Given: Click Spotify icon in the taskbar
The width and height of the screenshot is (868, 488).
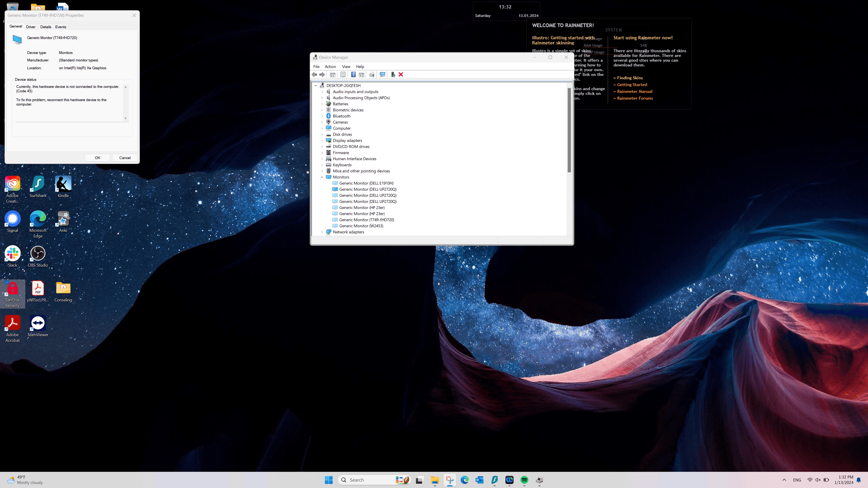Looking at the screenshot, I should 524,480.
